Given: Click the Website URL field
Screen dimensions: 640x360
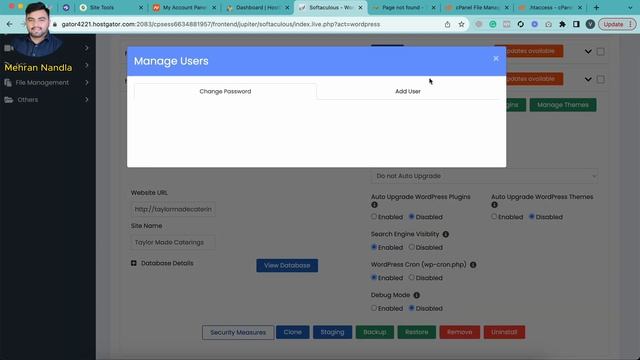Looking at the screenshot, I should click(173, 209).
